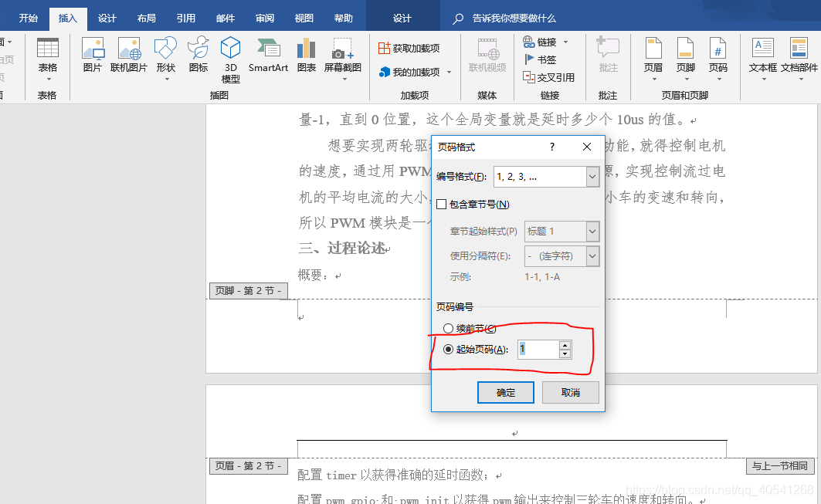821x504 pixels.
Task: Select 续前节 radio option
Action: (448, 328)
